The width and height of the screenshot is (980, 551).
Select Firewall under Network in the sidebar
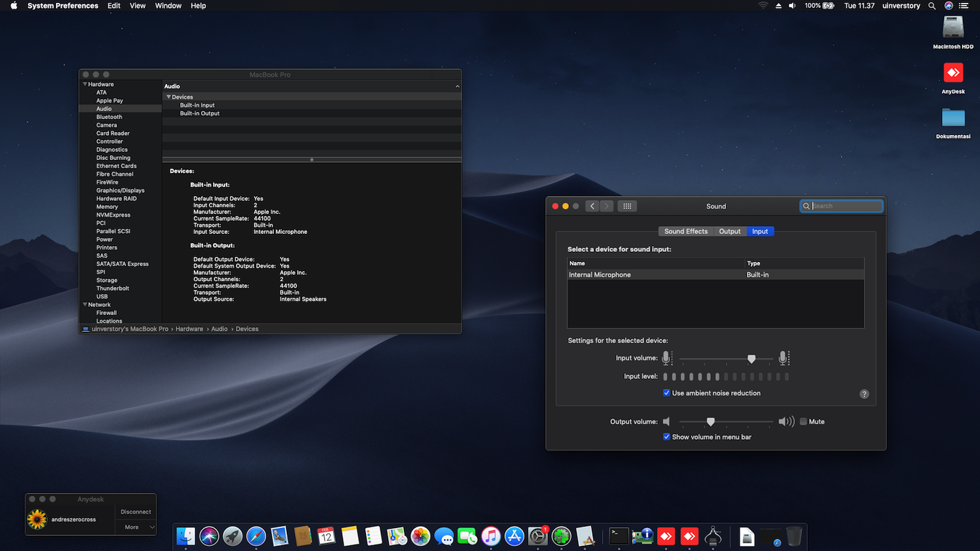106,313
